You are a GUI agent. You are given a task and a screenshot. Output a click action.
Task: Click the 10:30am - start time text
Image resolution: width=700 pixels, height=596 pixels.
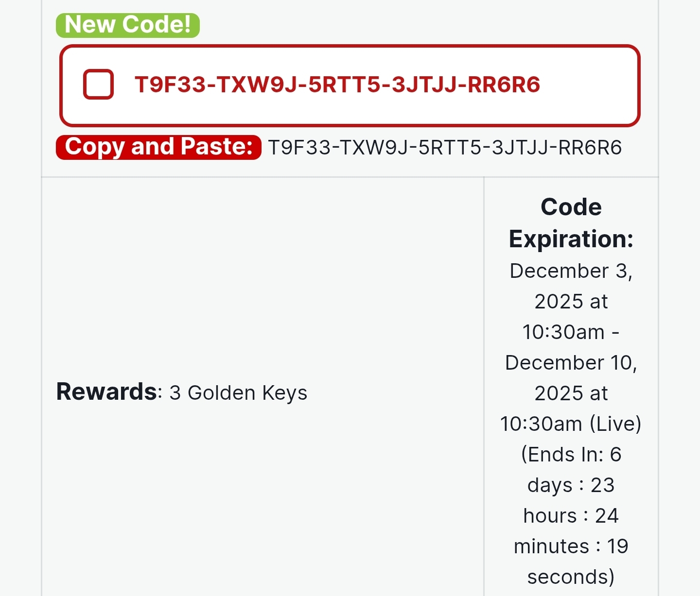571,332
